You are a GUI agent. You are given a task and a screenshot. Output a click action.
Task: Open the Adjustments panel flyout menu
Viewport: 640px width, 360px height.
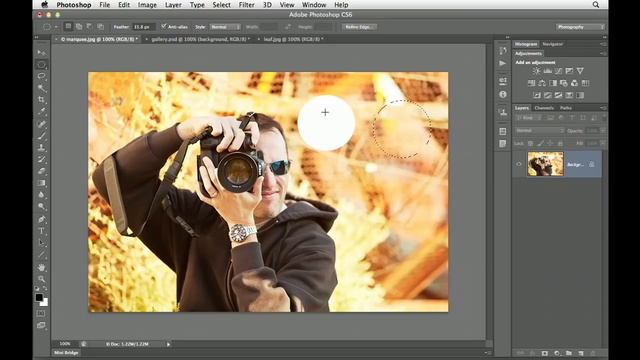coord(603,53)
